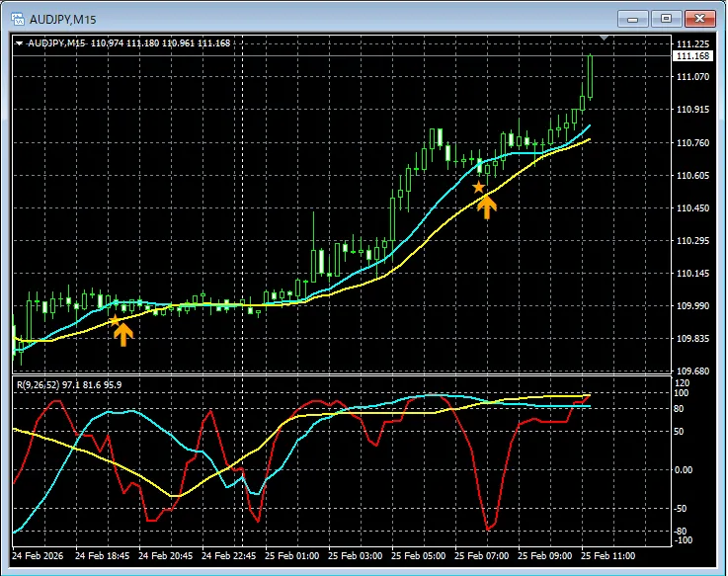Screen dimensions: 728x576
Task: Open the dropdown arrow beside AUDJPY,M15 label
Action: (20, 43)
